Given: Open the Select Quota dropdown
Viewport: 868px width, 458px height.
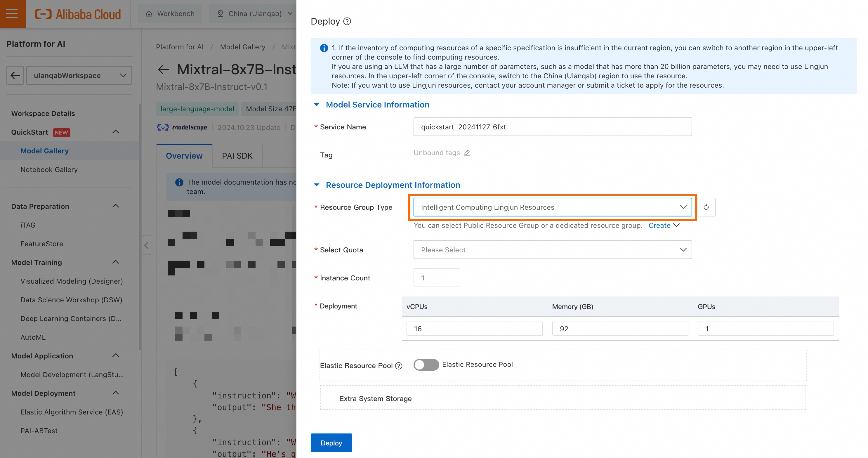Looking at the screenshot, I should click(x=553, y=250).
